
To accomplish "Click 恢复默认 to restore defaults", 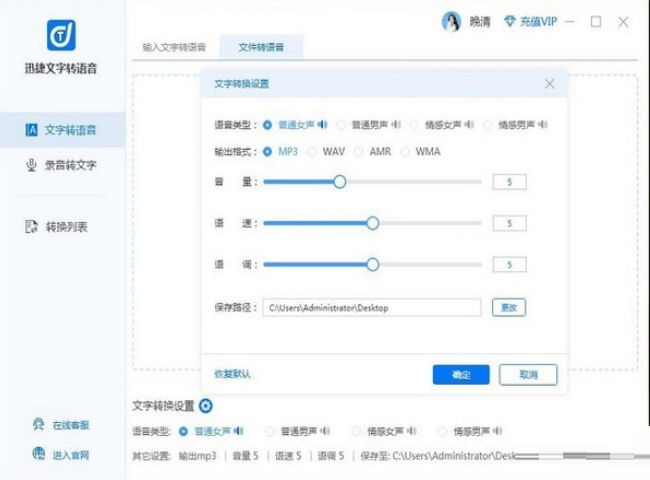I will [232, 374].
